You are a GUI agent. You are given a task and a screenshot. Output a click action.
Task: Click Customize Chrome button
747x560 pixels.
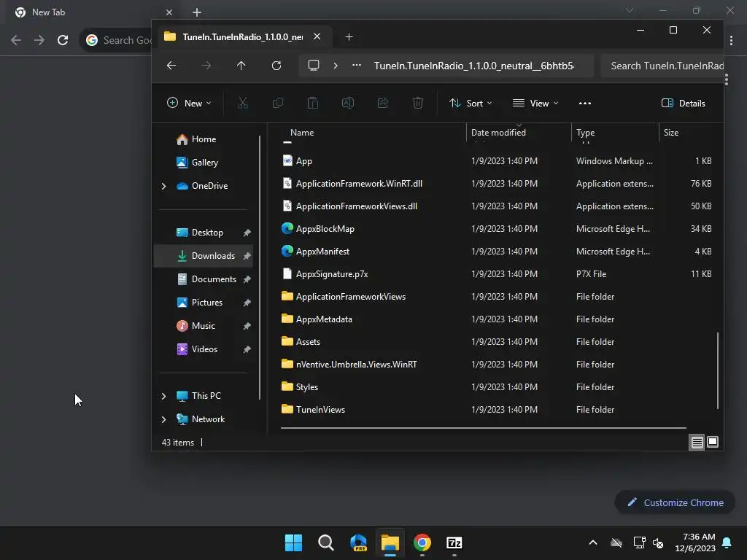pos(675,503)
